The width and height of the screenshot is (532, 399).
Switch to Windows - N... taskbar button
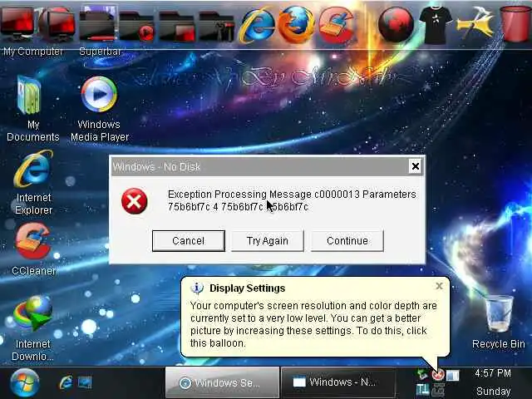[x=338, y=382]
